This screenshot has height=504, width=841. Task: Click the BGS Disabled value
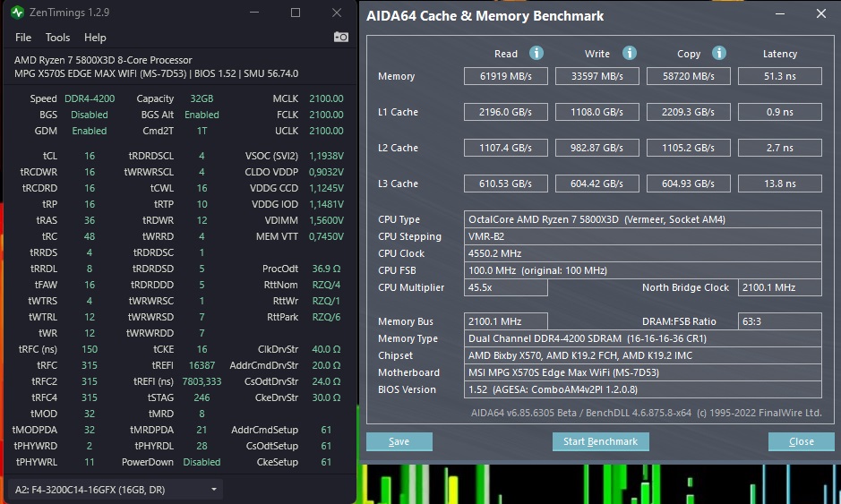tap(90, 115)
